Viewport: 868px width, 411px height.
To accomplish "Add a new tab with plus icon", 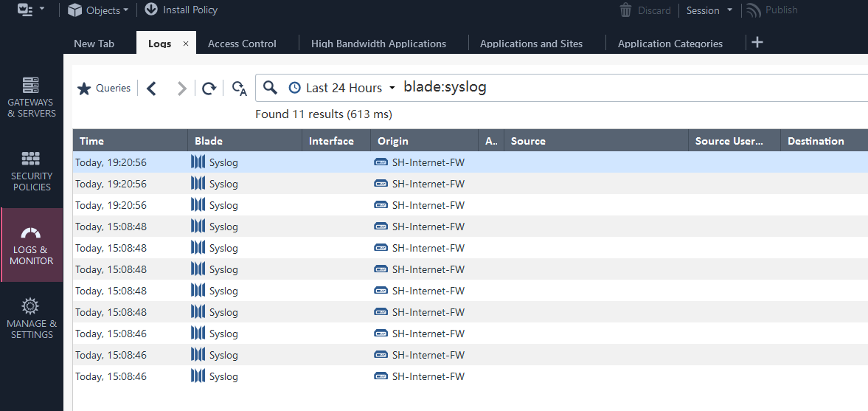I will 758,42.
